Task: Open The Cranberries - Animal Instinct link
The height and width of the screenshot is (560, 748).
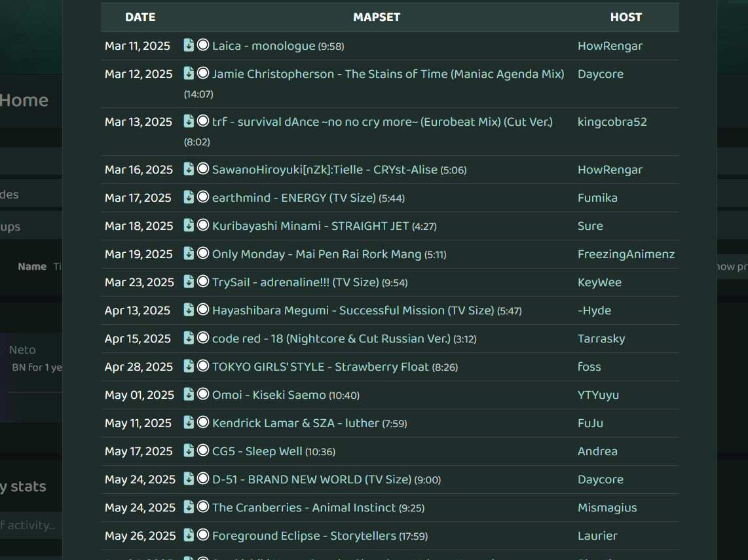Action: pyautogui.click(x=304, y=507)
